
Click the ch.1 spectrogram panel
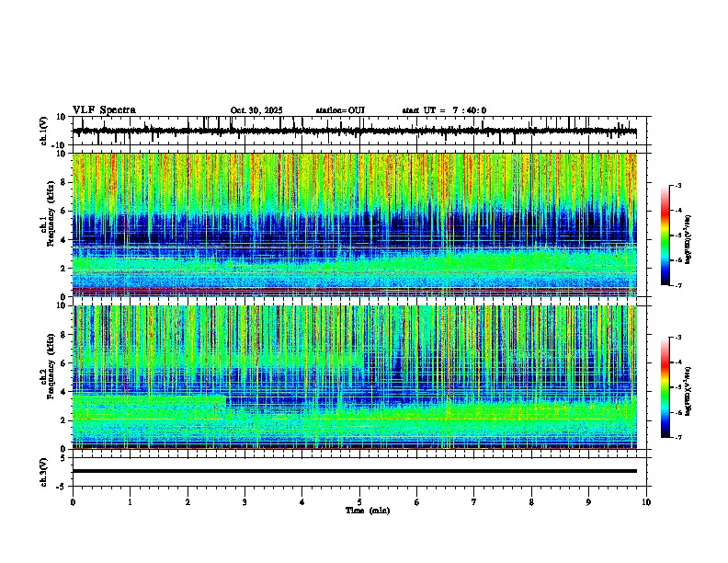[x=354, y=224]
